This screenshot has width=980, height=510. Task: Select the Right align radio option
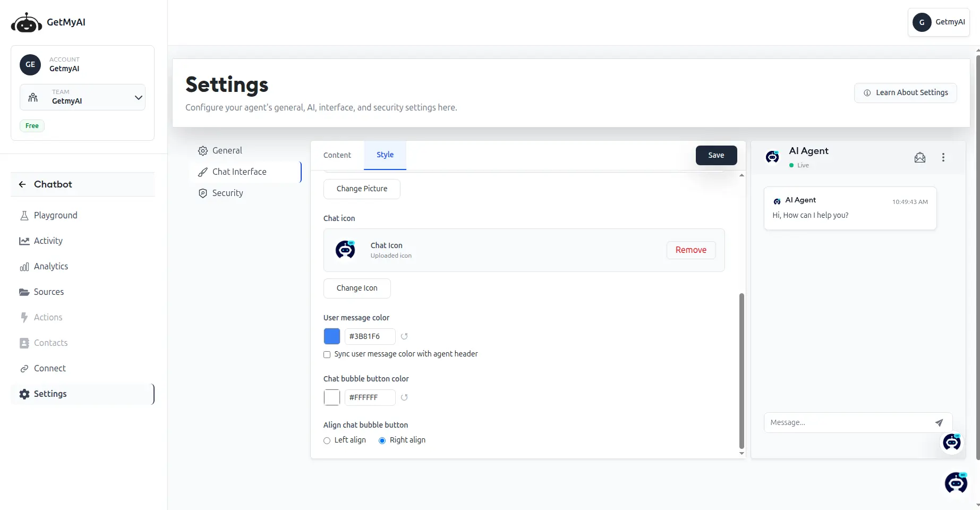pos(382,440)
